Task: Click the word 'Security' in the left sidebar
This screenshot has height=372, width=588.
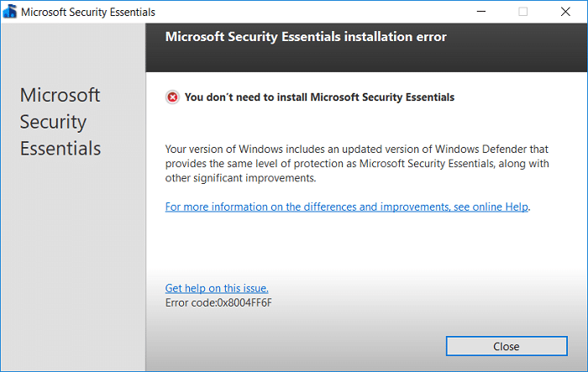Action: [53, 122]
